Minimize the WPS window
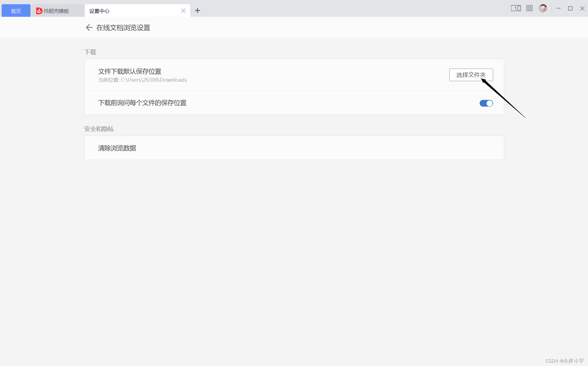 [x=558, y=8]
